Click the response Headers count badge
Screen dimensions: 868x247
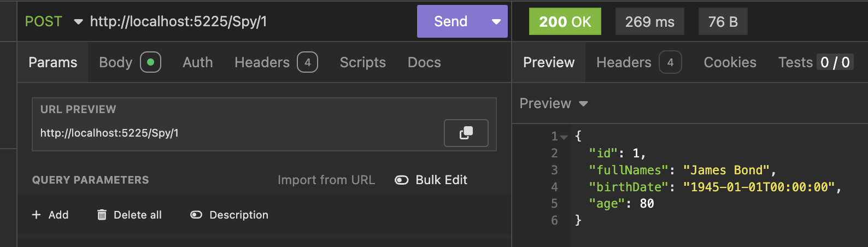[x=670, y=62]
